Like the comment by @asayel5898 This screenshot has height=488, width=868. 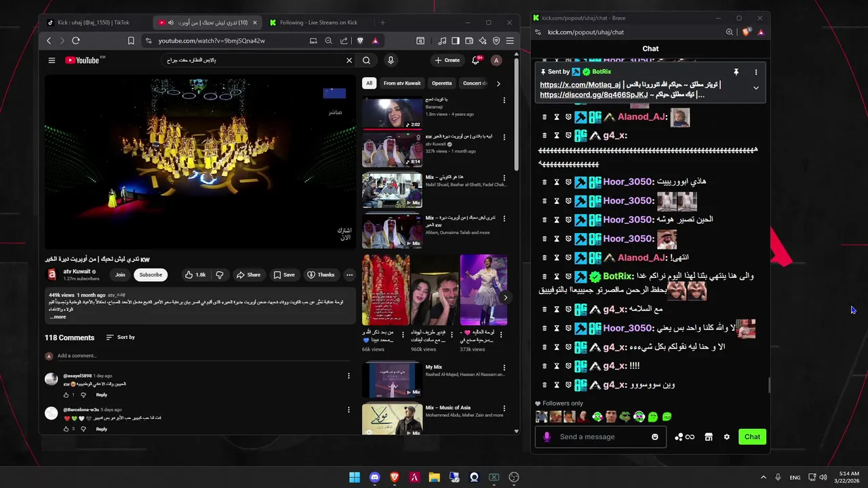click(66, 394)
